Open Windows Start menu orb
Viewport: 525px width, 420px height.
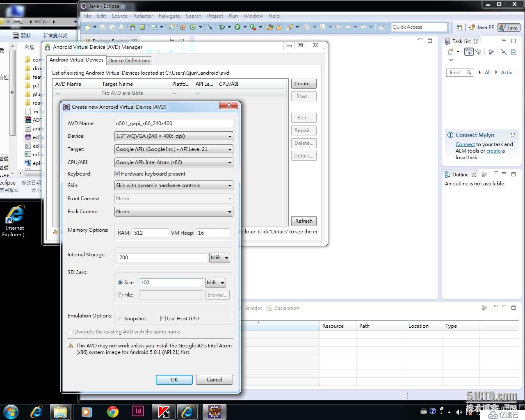coord(11,411)
